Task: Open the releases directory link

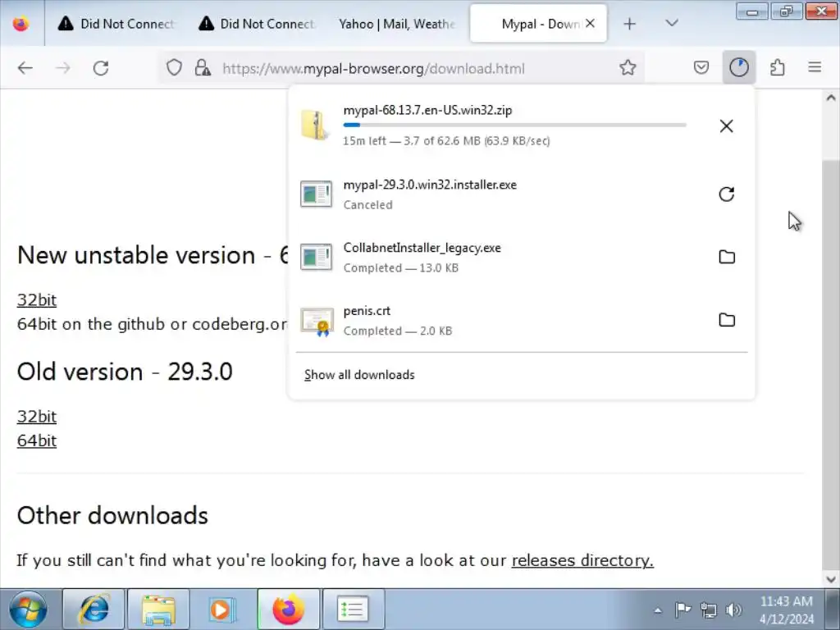Action: (582, 560)
